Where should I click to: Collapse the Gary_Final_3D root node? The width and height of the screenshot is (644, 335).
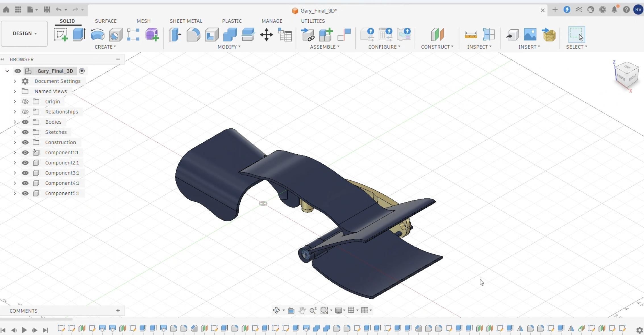coord(7,71)
